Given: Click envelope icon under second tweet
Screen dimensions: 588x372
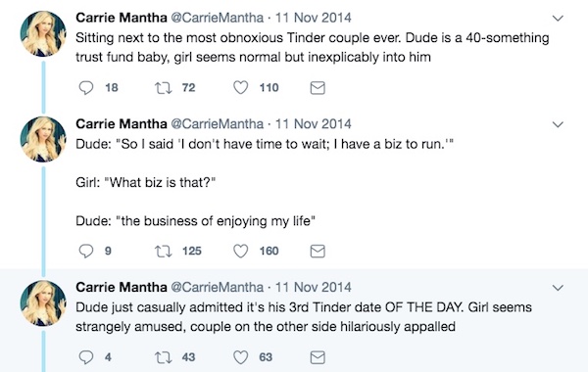Looking at the screenshot, I should click(318, 252).
